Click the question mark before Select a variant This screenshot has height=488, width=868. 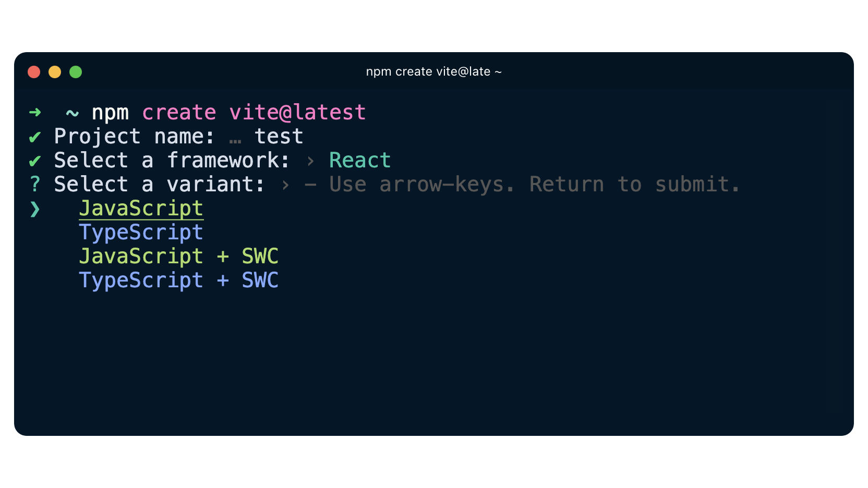pyautogui.click(x=35, y=185)
